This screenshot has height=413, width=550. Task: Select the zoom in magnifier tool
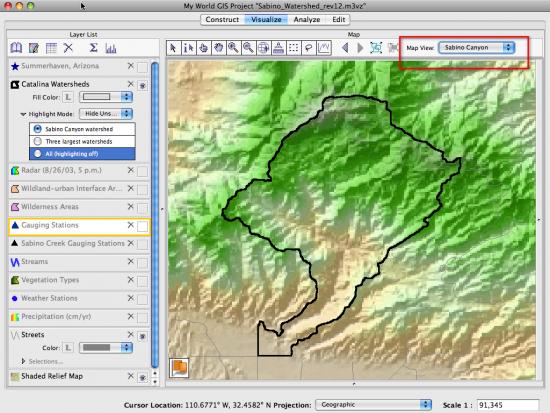(233, 48)
